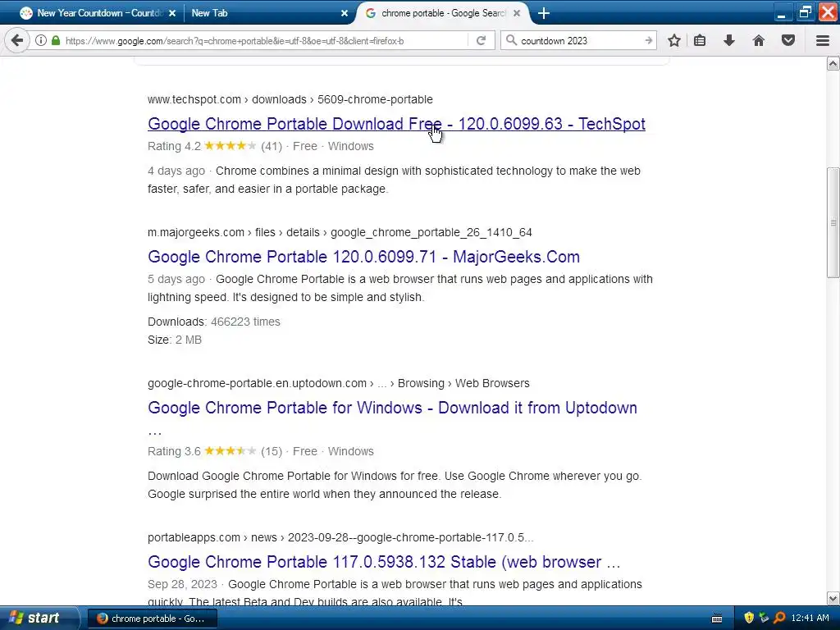Image resolution: width=840 pixels, height=630 pixels.
Task: View the green padlock security details
Action: tap(56, 40)
